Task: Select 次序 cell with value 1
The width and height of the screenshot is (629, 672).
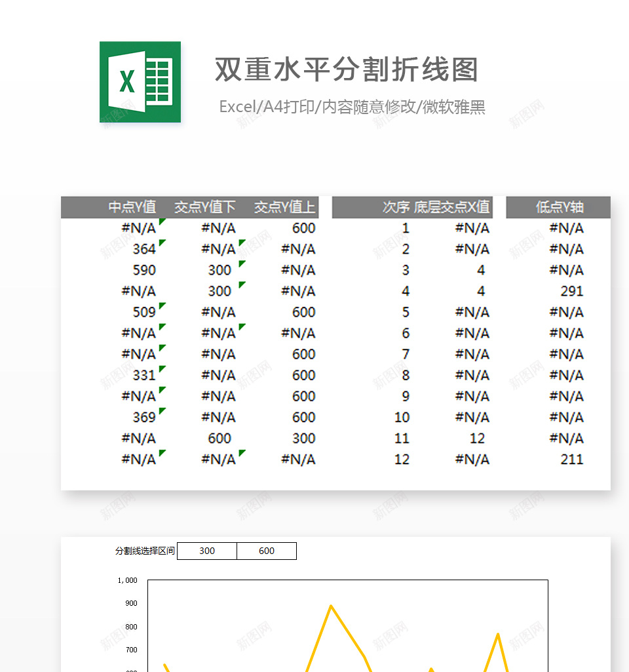Action: pos(406,228)
